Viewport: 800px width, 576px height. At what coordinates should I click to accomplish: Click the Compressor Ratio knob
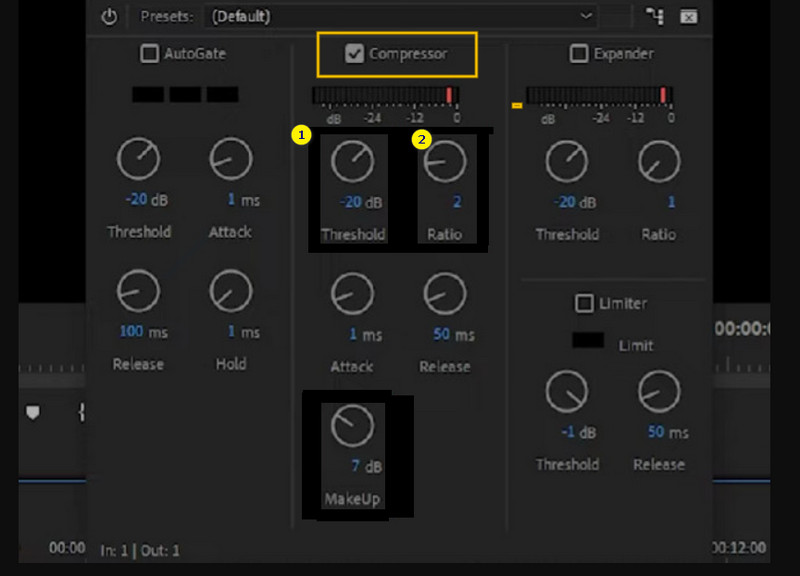point(445,161)
